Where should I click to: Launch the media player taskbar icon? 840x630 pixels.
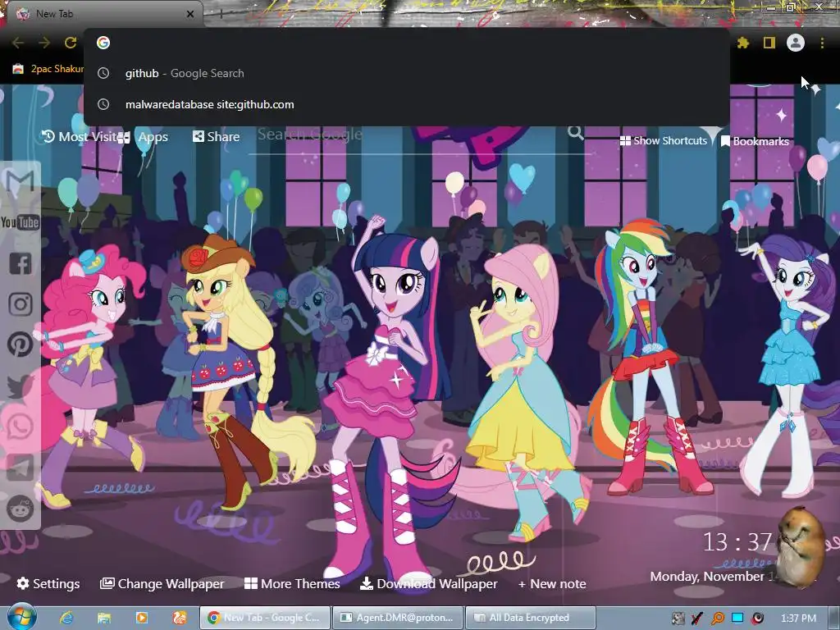(142, 618)
